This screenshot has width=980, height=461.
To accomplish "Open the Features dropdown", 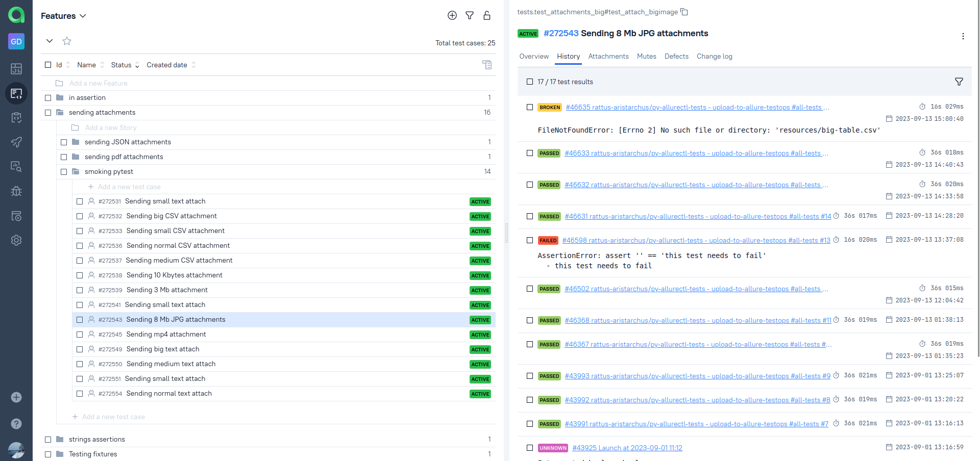I will 63,16.
